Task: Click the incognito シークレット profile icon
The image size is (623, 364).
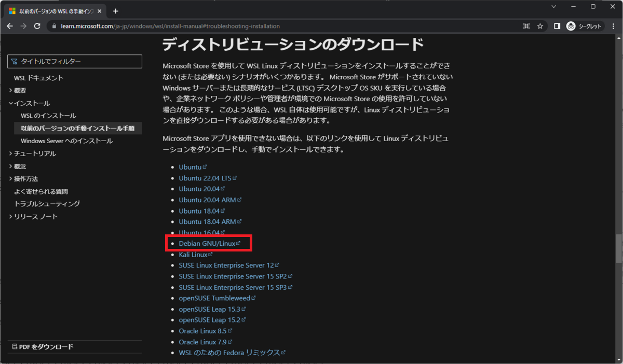Action: point(584,26)
